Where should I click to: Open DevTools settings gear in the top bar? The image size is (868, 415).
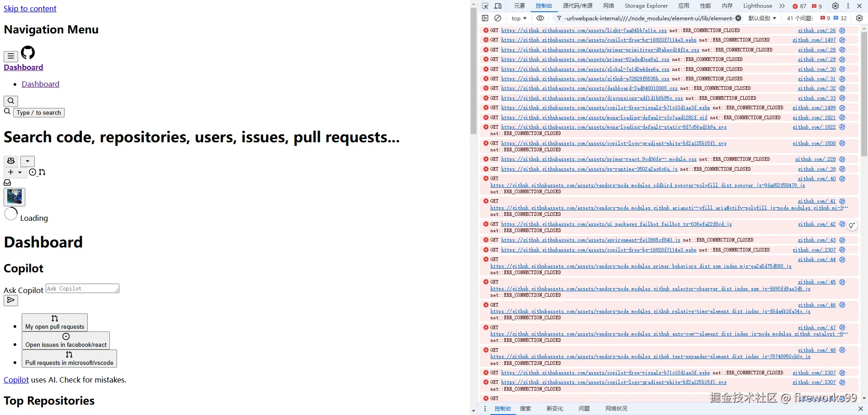[835, 6]
